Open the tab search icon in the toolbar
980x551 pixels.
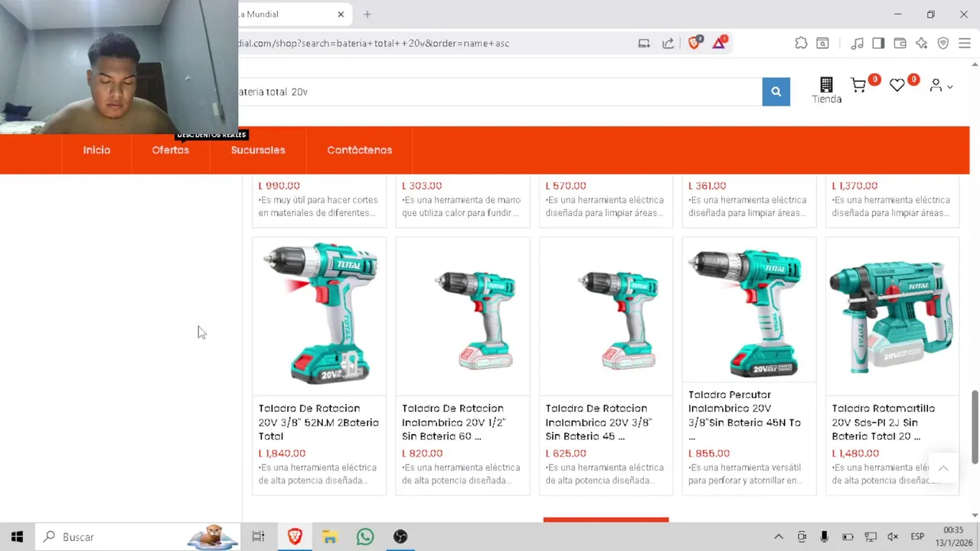(x=822, y=44)
